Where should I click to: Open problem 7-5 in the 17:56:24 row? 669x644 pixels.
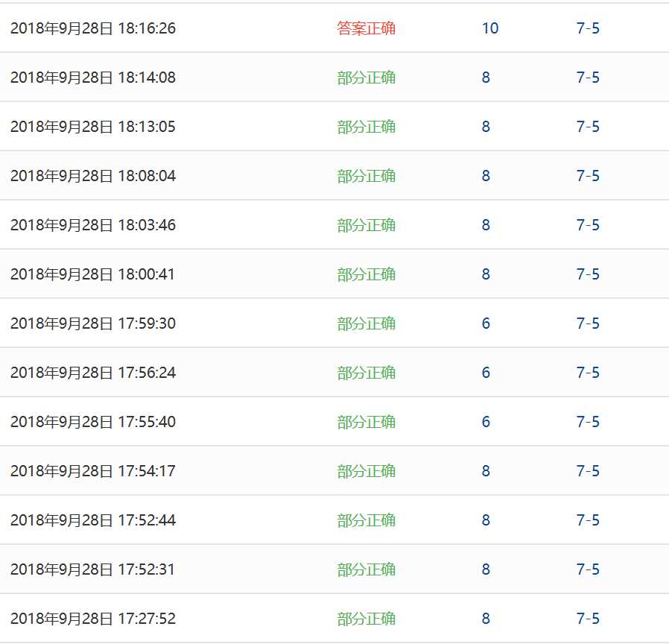(588, 373)
